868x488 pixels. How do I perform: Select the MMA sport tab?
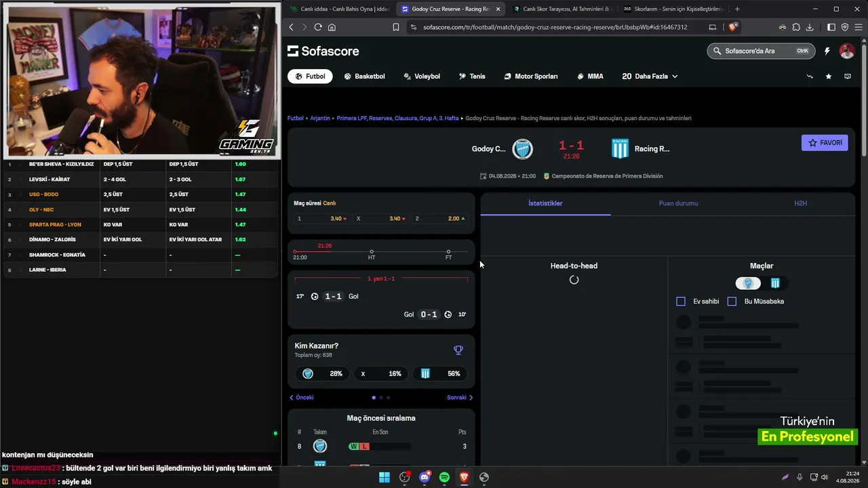tap(590, 77)
